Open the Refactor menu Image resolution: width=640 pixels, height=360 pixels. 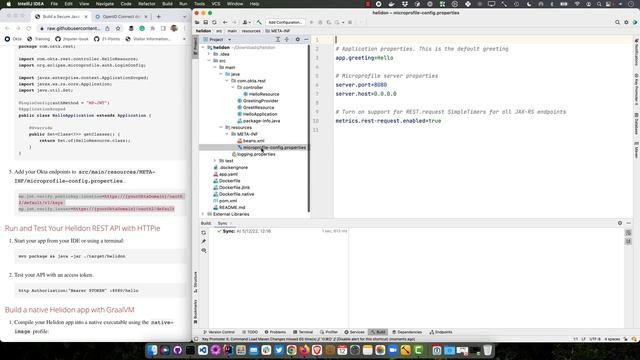click(x=147, y=4)
